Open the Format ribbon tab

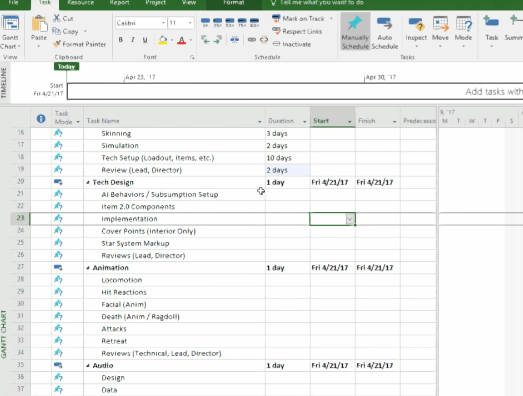233,3
